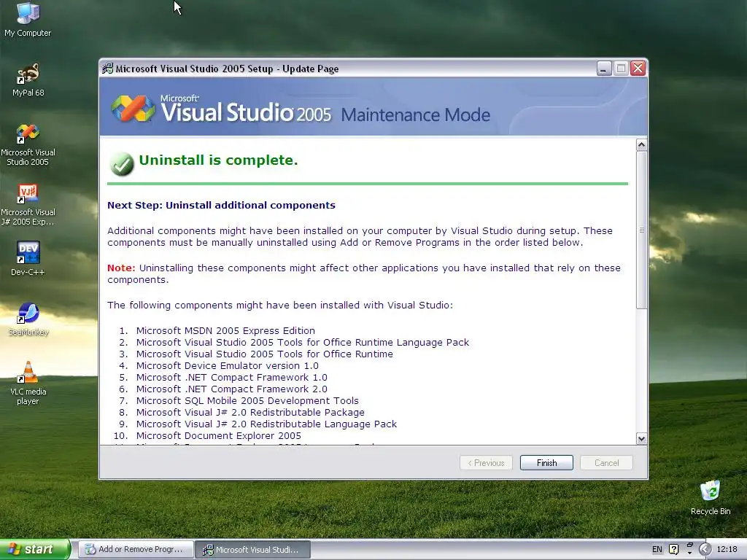Minimize the Visual Studio 2005 Setup window

[604, 69]
